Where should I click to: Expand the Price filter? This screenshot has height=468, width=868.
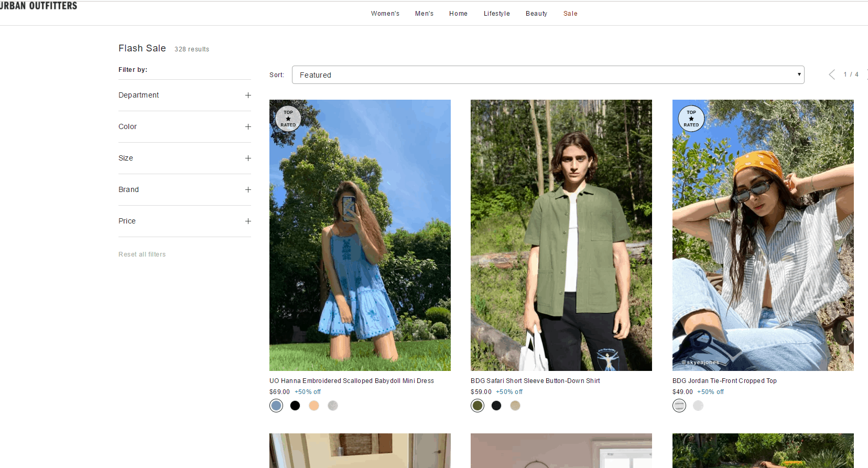click(x=185, y=221)
